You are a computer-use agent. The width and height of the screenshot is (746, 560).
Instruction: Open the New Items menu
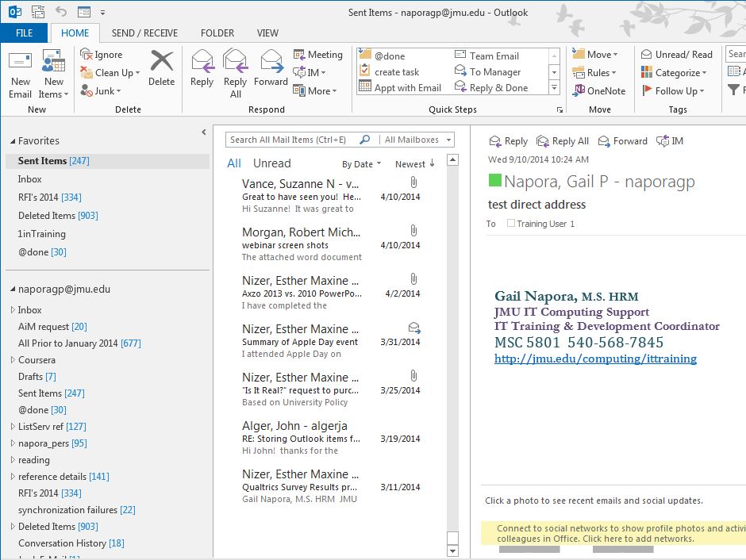(x=53, y=75)
